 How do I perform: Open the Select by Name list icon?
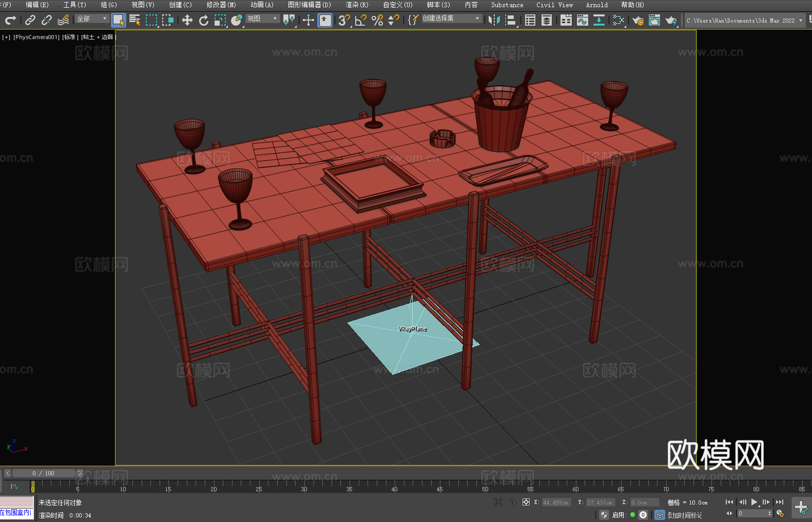coord(135,20)
